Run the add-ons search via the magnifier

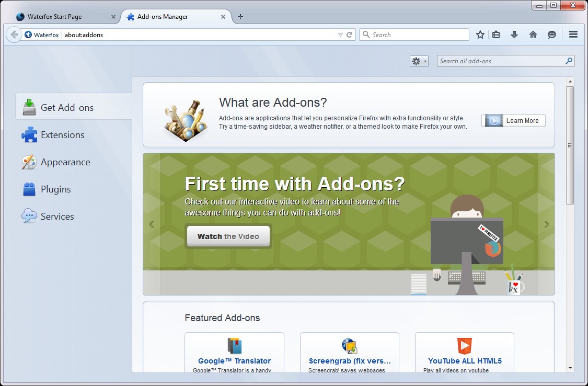[569, 61]
